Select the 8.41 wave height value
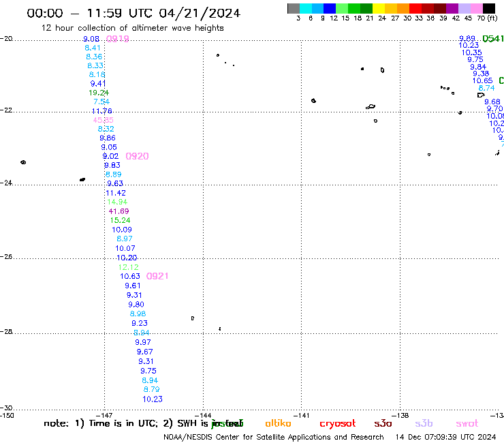The image size is (504, 443). click(x=93, y=48)
